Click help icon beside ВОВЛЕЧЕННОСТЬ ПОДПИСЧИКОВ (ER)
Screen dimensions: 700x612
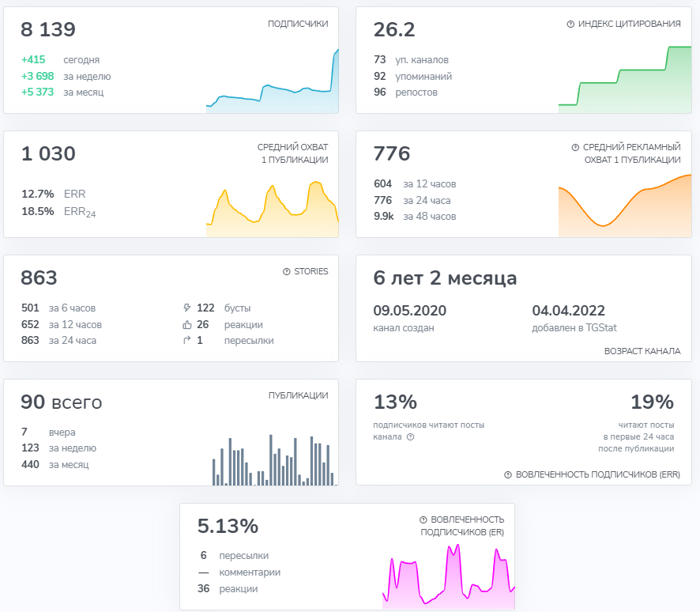(x=423, y=520)
